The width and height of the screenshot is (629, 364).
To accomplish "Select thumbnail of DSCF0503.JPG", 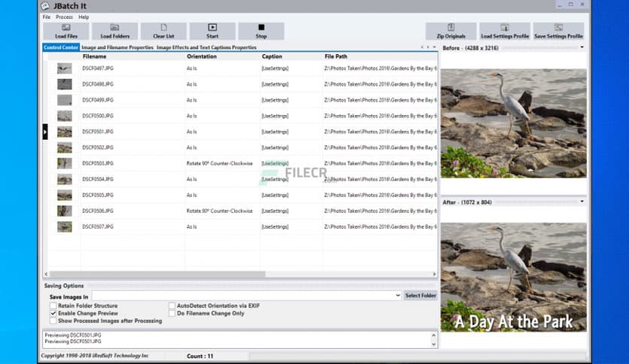I will [x=65, y=163].
